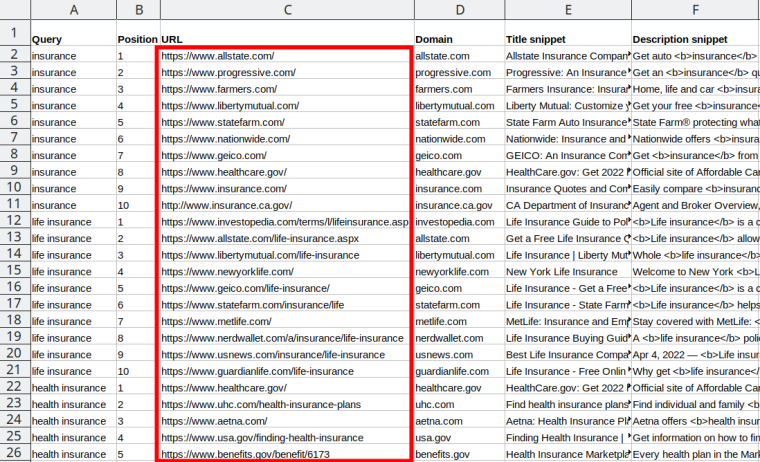Image resolution: width=760 pixels, height=462 pixels.
Task: Select row 1 header
Action: 15,33
